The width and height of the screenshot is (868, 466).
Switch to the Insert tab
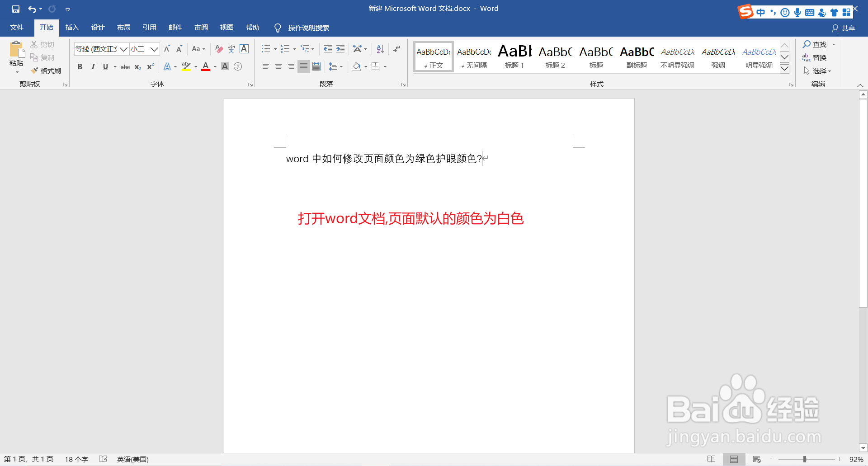(x=72, y=28)
